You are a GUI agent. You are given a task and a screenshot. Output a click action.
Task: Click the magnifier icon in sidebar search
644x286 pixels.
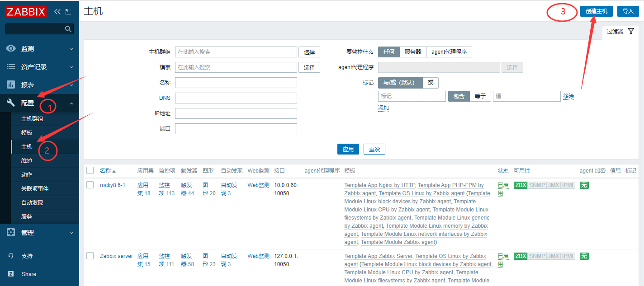click(x=68, y=29)
